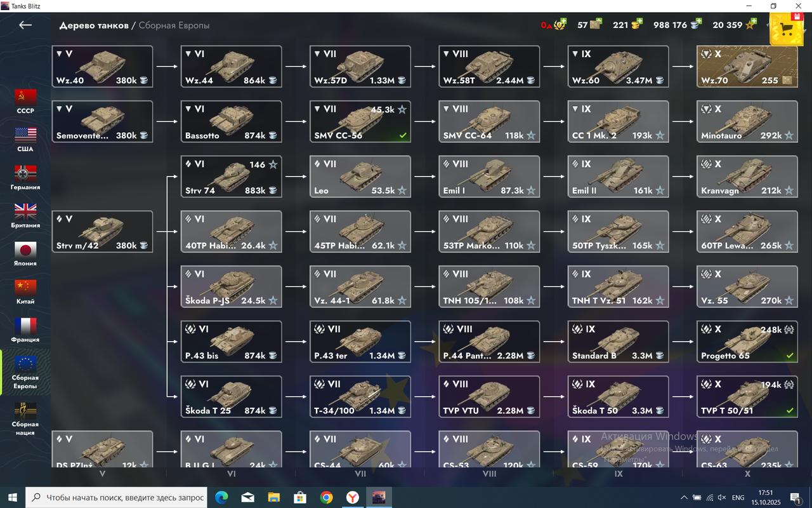Select the European nation flag tab
The height and width of the screenshot is (508, 812).
pyautogui.click(x=25, y=372)
